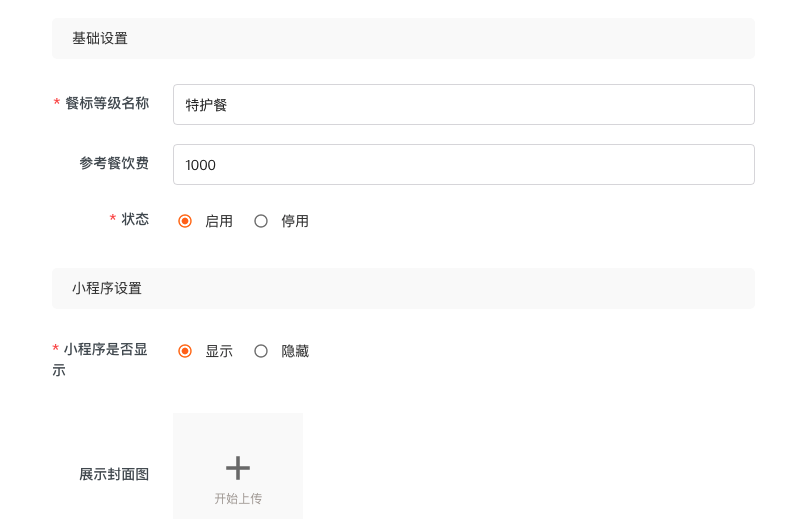Screen dimensions: 794x519
Task: Click the plus icon to upload cover
Action: (237, 468)
